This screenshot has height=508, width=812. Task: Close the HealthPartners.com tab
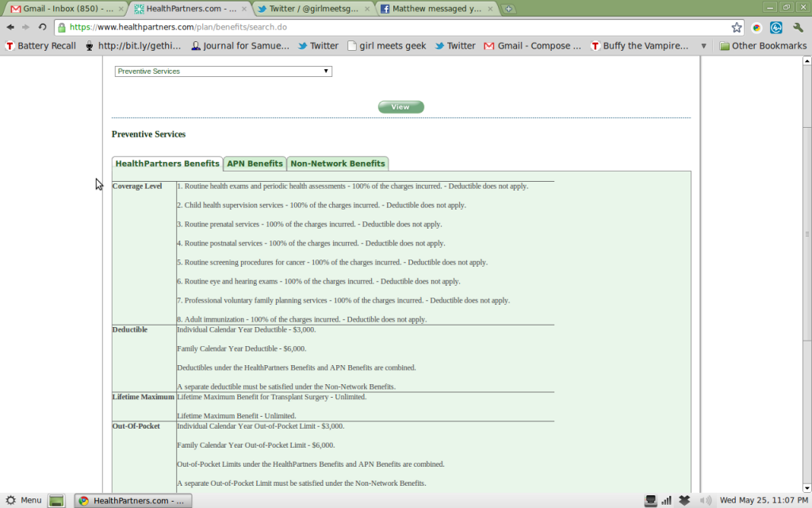click(x=244, y=9)
